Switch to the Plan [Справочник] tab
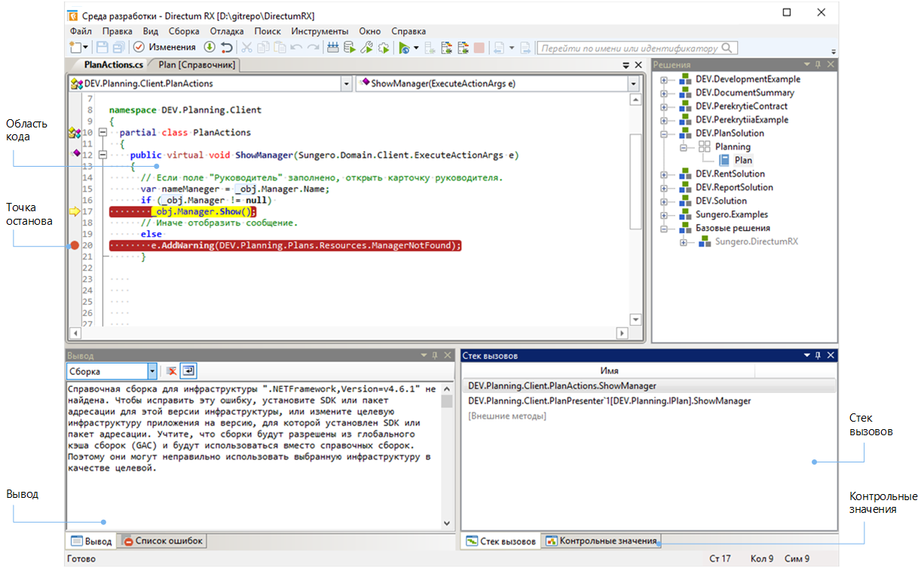 [x=197, y=66]
